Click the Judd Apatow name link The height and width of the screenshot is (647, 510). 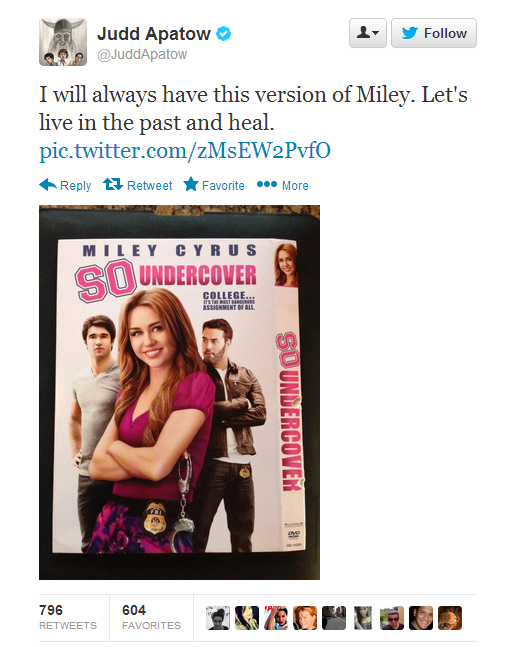click(154, 33)
